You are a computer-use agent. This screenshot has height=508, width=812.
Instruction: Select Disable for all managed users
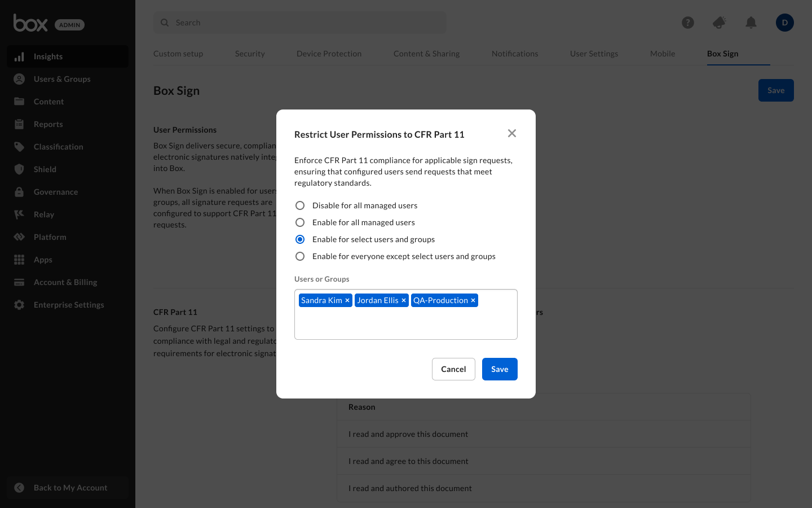coord(300,205)
